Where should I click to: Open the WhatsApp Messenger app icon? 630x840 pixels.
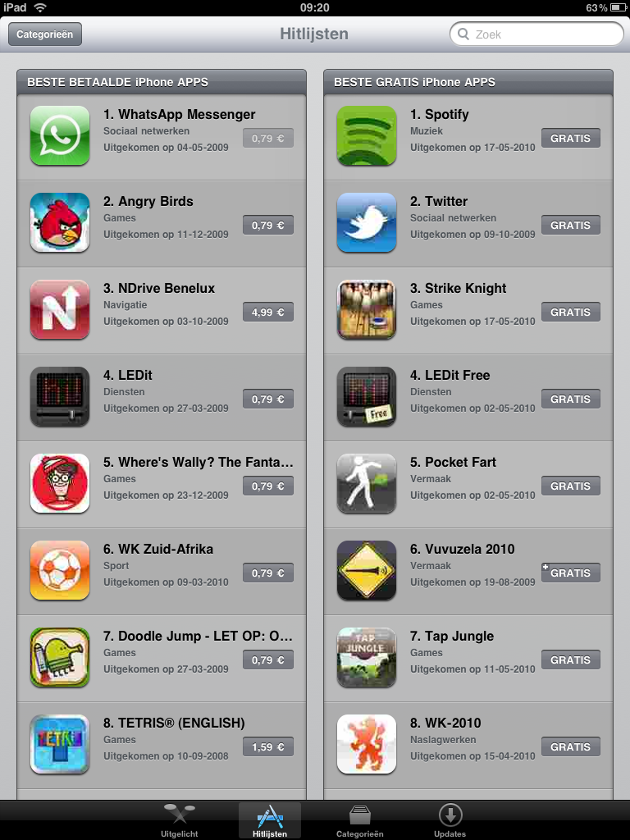click(59, 135)
